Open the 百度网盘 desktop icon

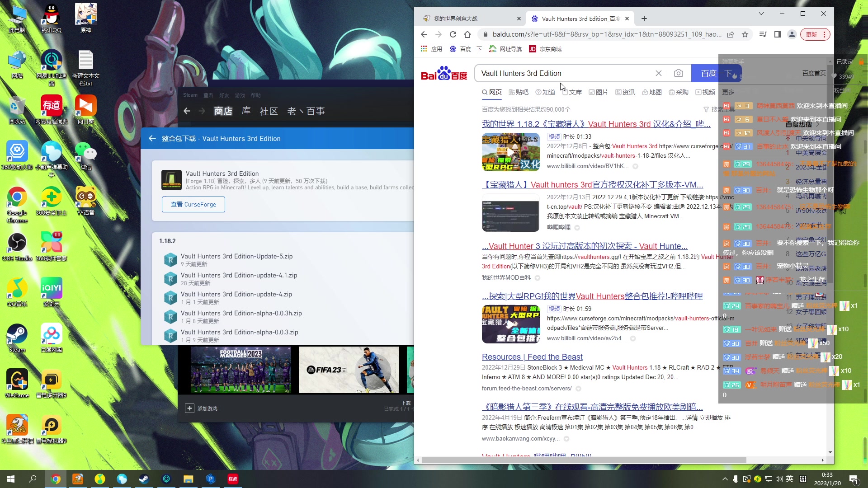[x=52, y=338]
